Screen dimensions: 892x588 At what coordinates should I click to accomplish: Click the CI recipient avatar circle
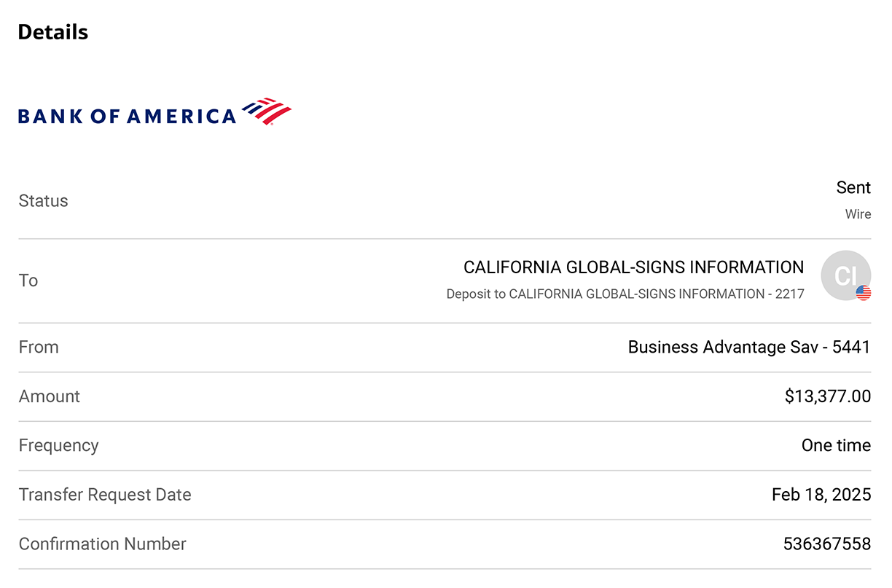pyautogui.click(x=845, y=275)
